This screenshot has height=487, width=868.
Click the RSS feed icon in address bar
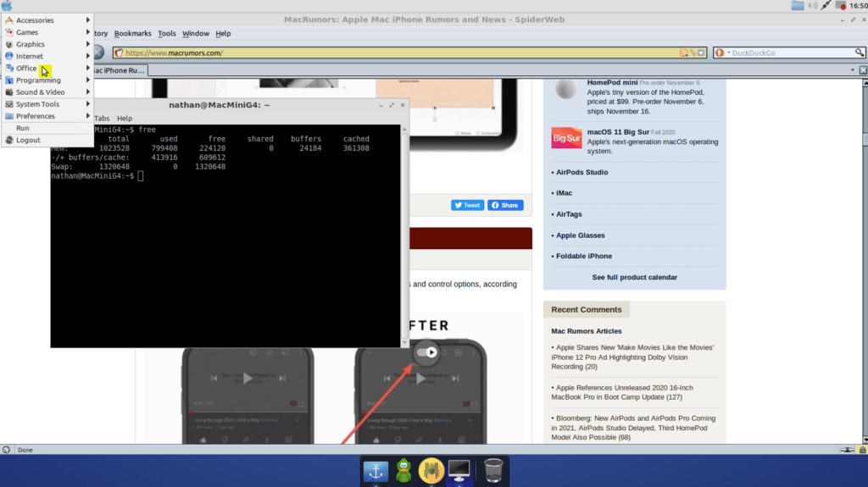pos(684,53)
